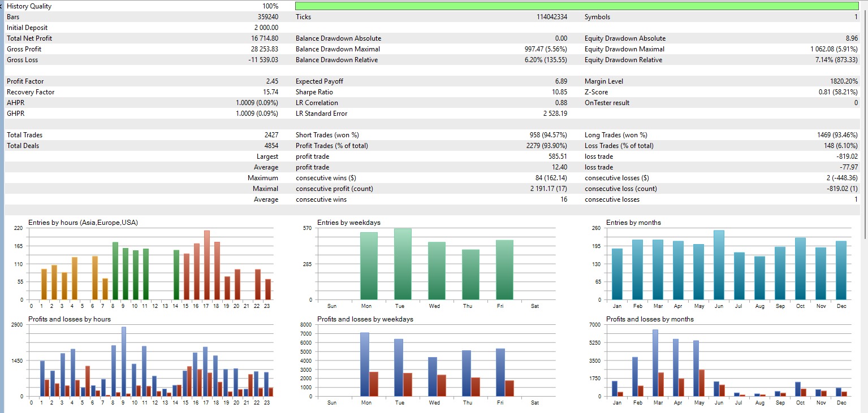The width and height of the screenshot is (868, 413).
Task: Select the average loss trade value -77.97
Action: (849, 167)
